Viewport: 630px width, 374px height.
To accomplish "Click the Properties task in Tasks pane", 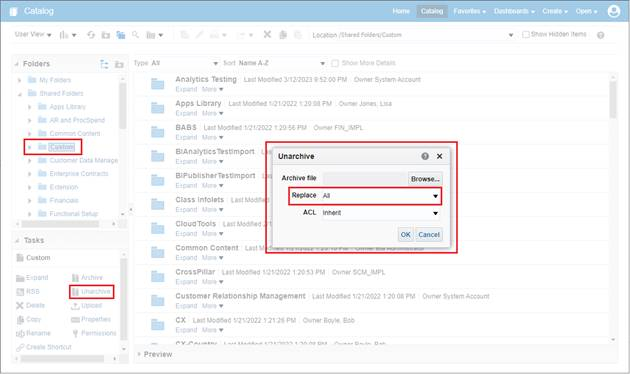I will tap(91, 319).
